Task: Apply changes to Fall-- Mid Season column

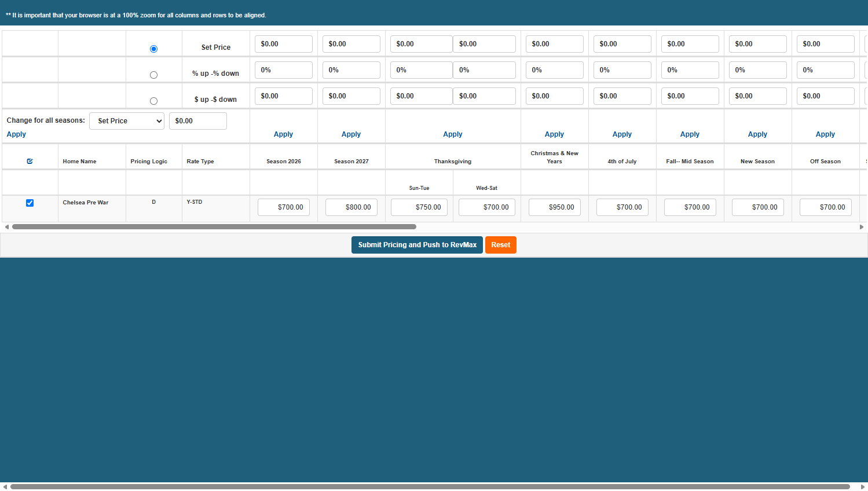Action: [x=690, y=134]
